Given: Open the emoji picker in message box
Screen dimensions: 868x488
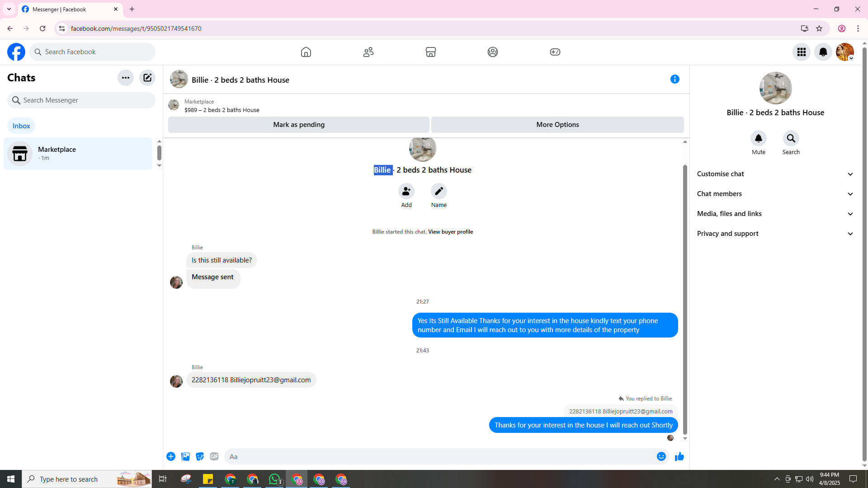Looking at the screenshot, I should click(661, 456).
